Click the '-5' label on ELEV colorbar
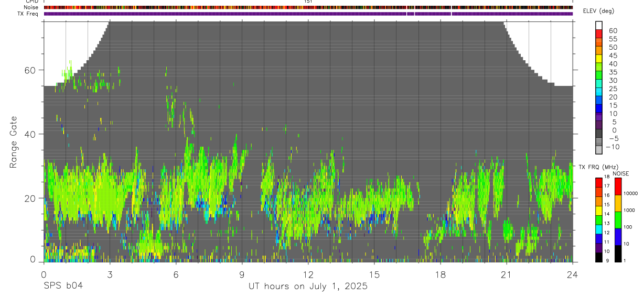The image size is (644, 297). pos(614,138)
